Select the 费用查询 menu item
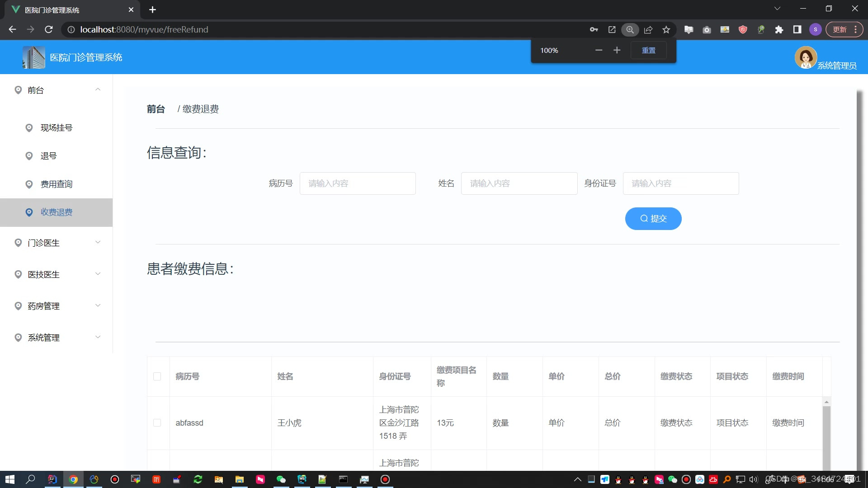Screen dimensions: 868x488 click(x=57, y=184)
